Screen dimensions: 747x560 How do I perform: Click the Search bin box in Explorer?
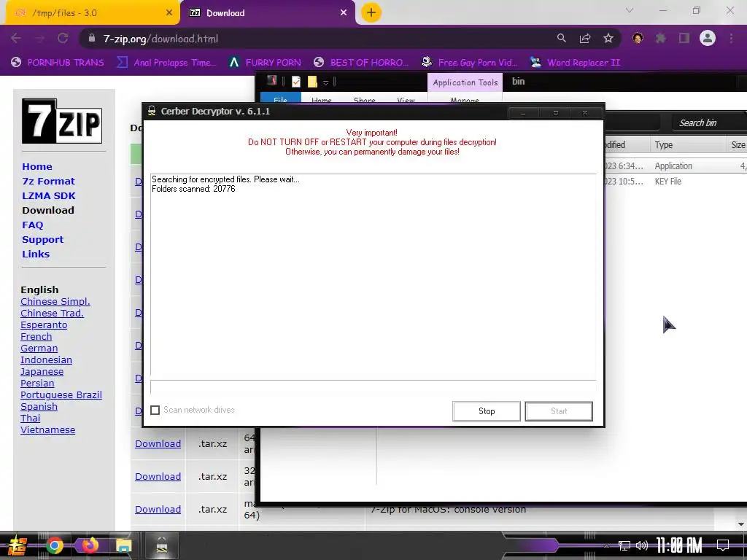709,122
